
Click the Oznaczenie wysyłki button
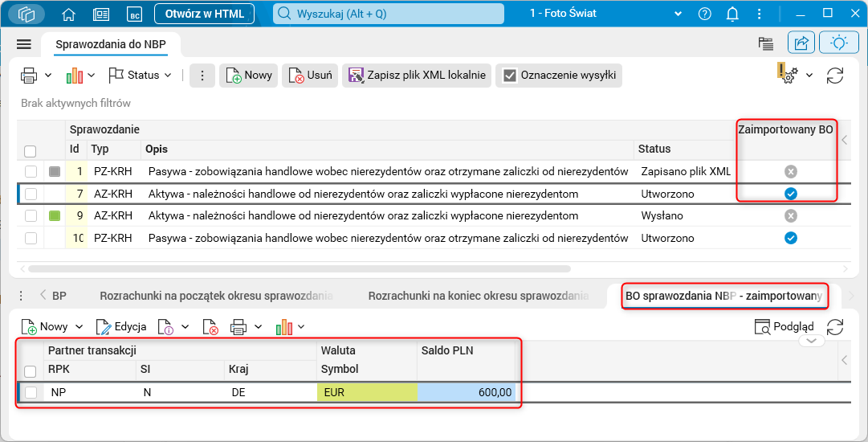coord(559,76)
